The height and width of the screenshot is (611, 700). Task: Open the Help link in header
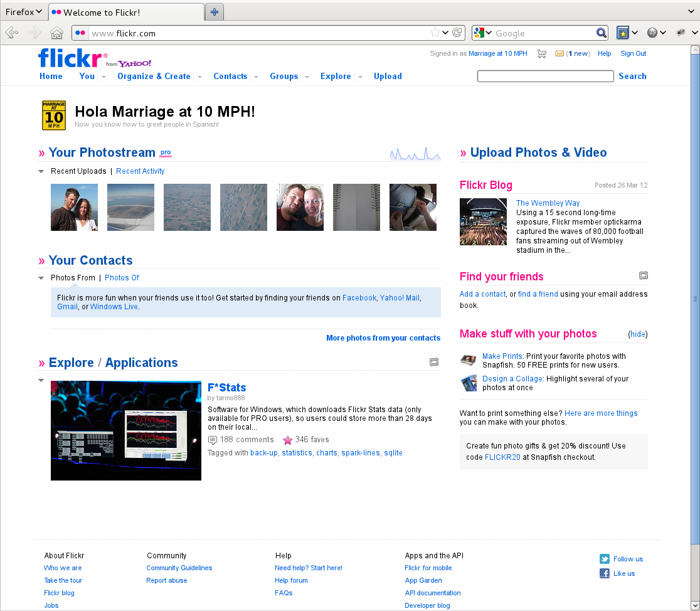click(x=605, y=53)
